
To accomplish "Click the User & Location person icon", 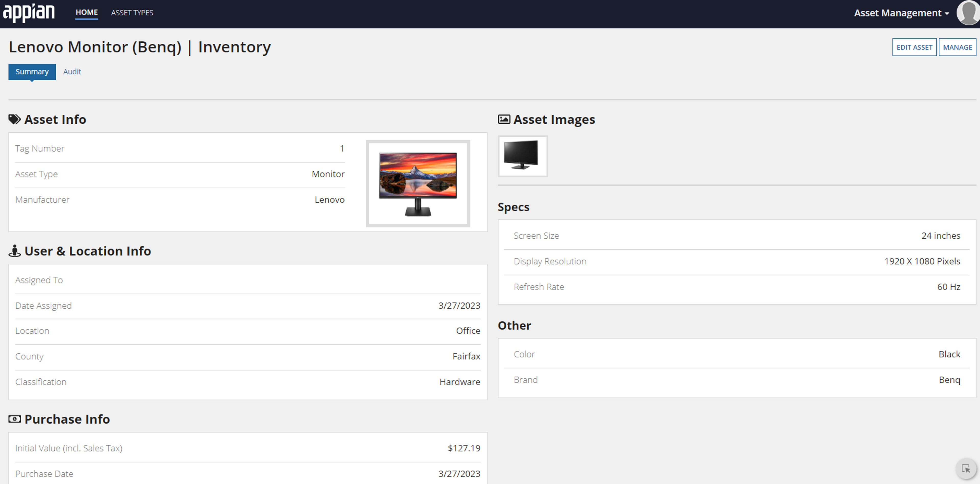I will pos(15,251).
